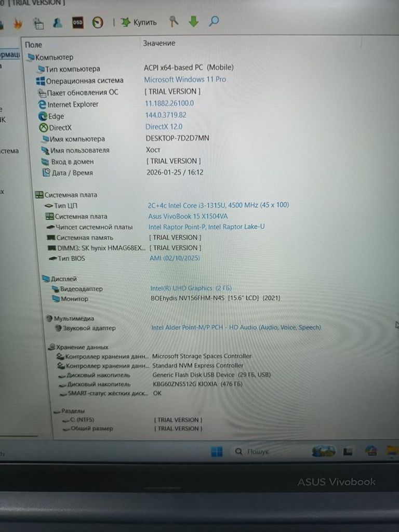This screenshot has width=399, height=532.
Task: Click the Системная память row icon
Action: [50, 237]
